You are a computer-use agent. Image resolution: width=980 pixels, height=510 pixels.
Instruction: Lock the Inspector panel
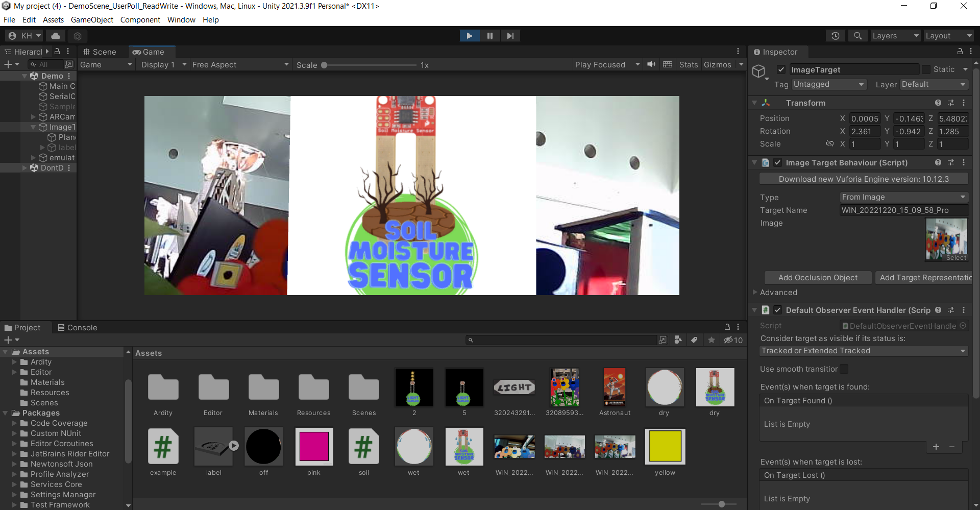[x=960, y=52]
